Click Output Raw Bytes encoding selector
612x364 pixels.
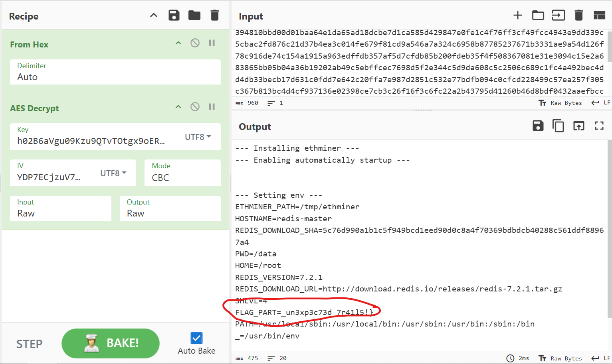pos(561,358)
